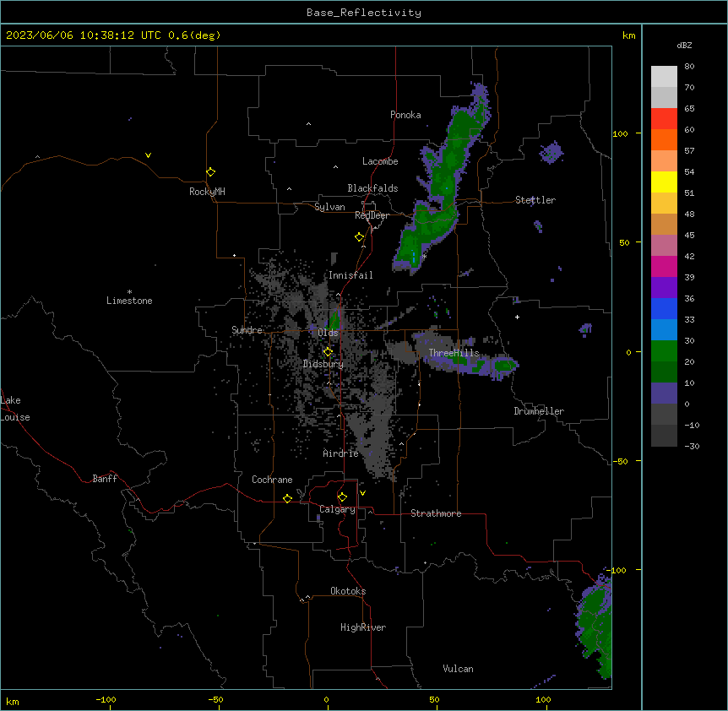This screenshot has height=711, width=728.
Task: Click the Base_Reflectivity title text
Action: coord(364,13)
